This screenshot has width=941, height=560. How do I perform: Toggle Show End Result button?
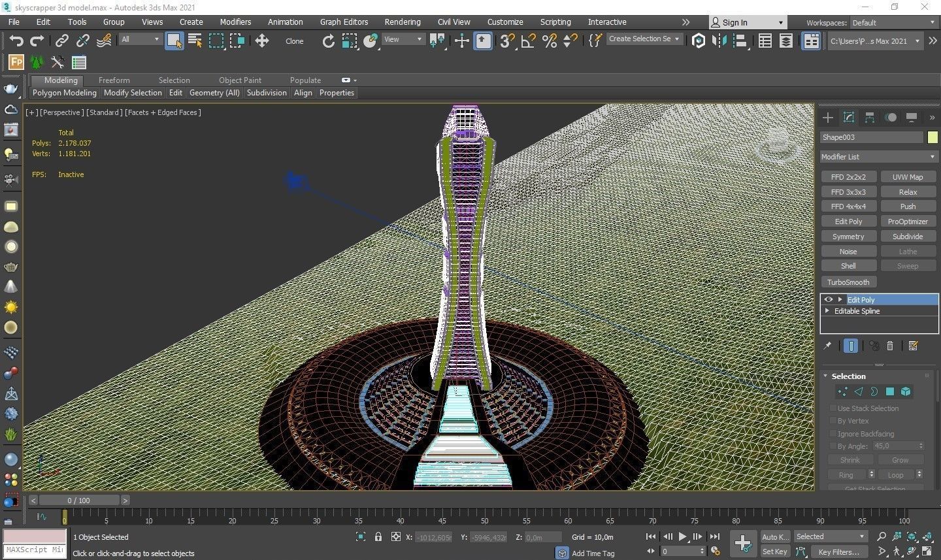[x=851, y=346]
